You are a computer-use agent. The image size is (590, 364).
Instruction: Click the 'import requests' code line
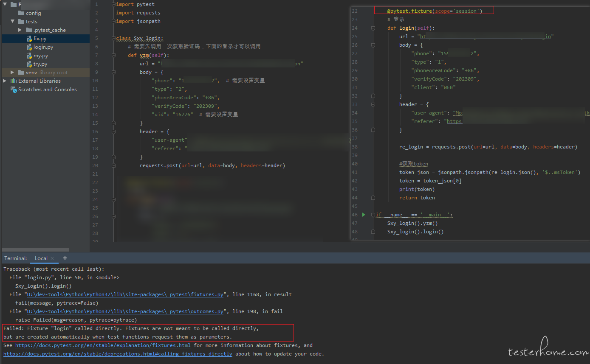(x=138, y=13)
